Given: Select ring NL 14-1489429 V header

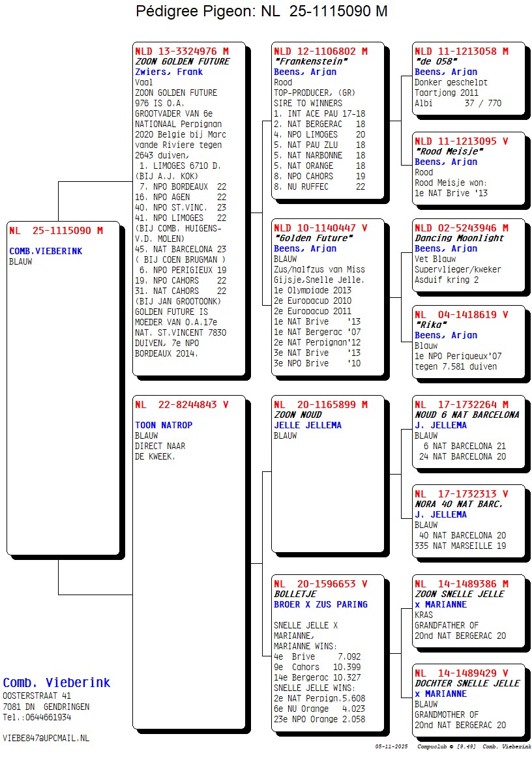Looking at the screenshot, I should [x=461, y=673].
